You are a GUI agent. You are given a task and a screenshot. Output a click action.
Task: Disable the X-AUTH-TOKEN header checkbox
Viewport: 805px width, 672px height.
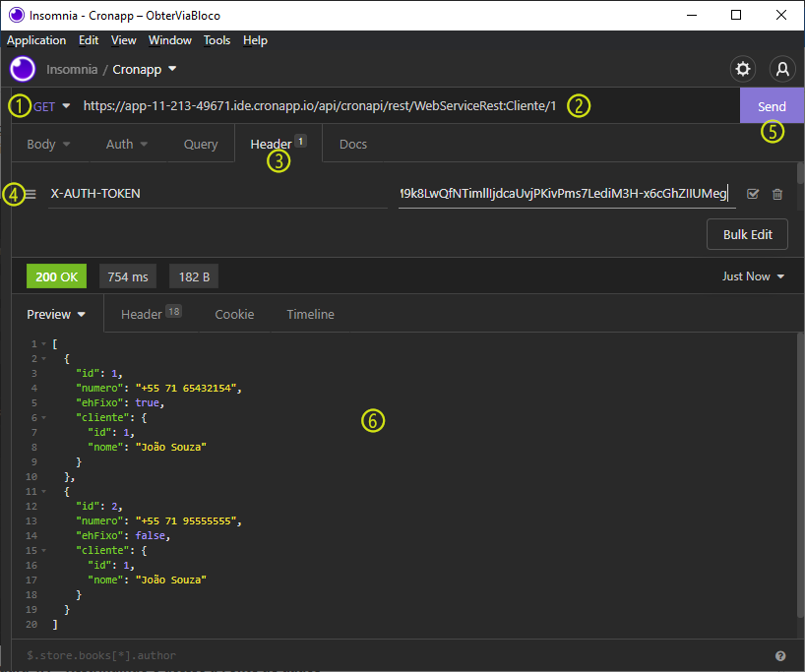(x=753, y=194)
